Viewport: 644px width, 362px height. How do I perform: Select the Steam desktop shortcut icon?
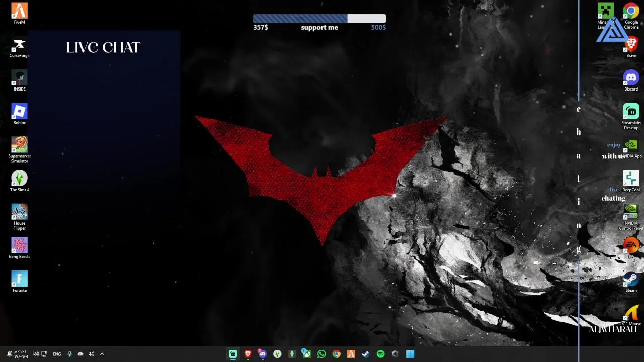pos(631,282)
